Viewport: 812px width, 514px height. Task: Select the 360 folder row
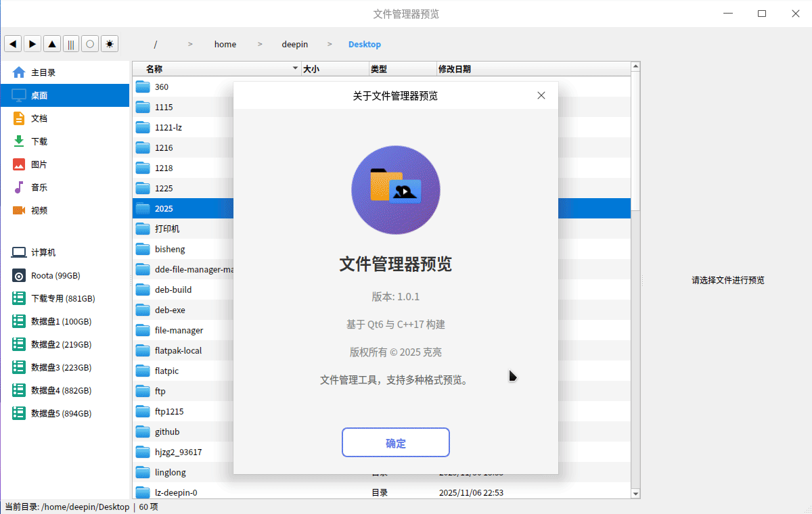(x=381, y=87)
